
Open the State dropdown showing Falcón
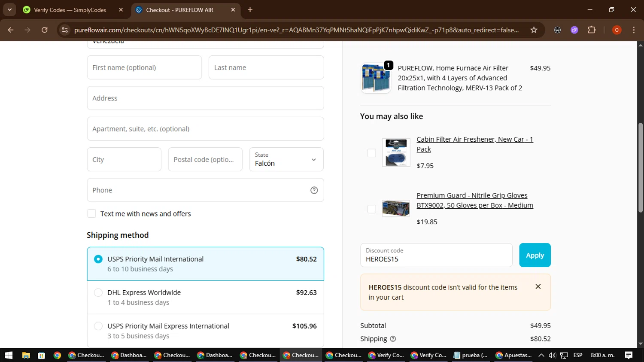pos(286,159)
